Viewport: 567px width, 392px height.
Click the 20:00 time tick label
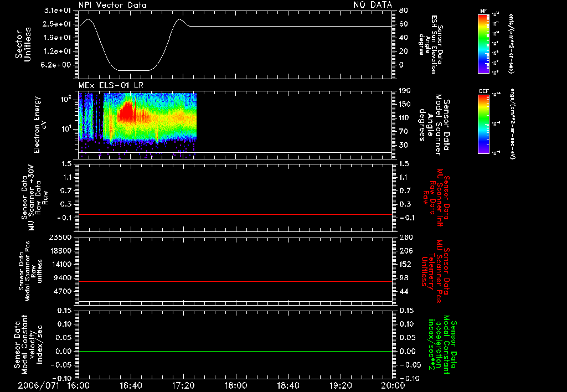393,385
